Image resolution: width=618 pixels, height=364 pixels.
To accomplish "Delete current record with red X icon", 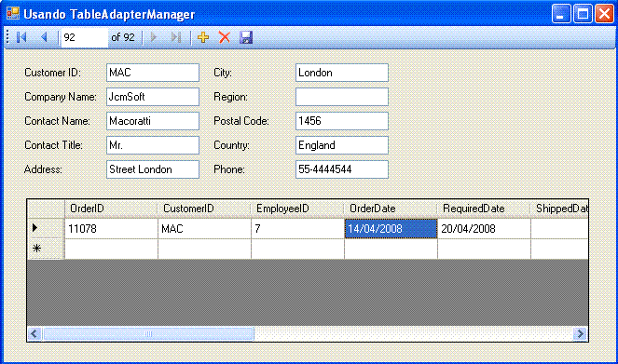I will coord(225,37).
